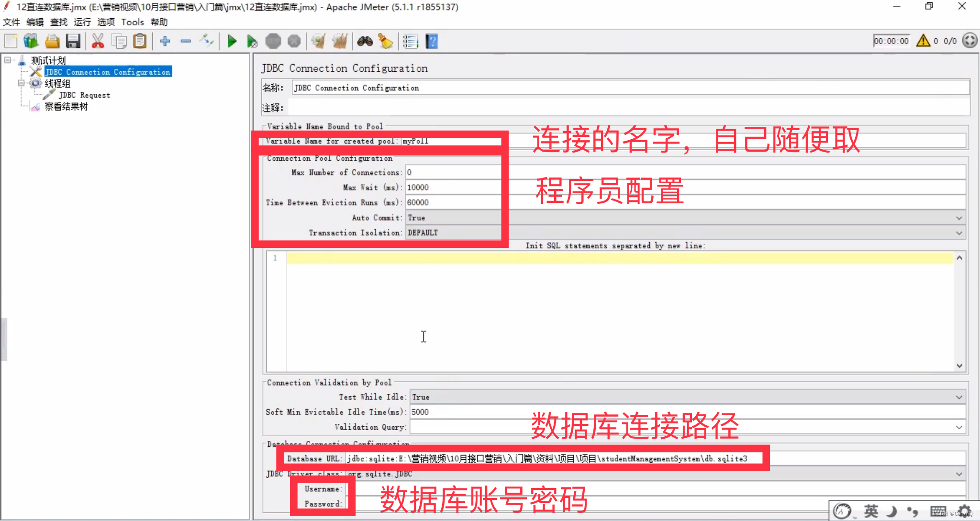
Task: Click the Paste clipboard icon
Action: point(140,41)
